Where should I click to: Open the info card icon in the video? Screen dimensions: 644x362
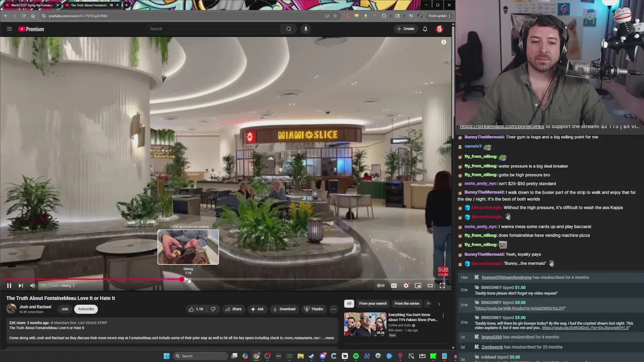[x=444, y=42]
